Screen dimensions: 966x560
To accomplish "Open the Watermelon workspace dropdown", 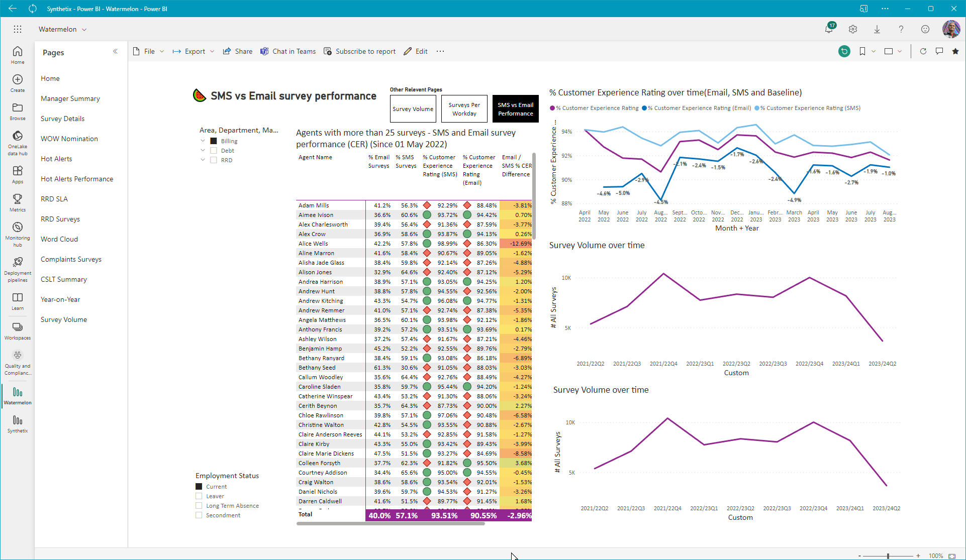I will click(x=63, y=29).
